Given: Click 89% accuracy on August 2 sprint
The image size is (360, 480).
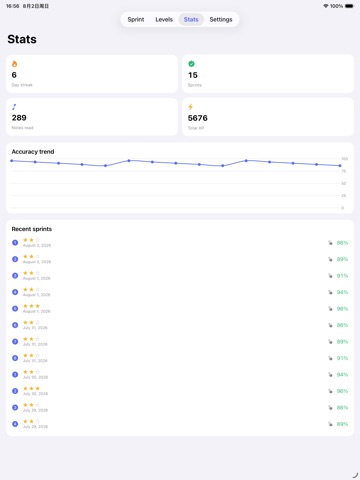Looking at the screenshot, I should [x=342, y=259].
